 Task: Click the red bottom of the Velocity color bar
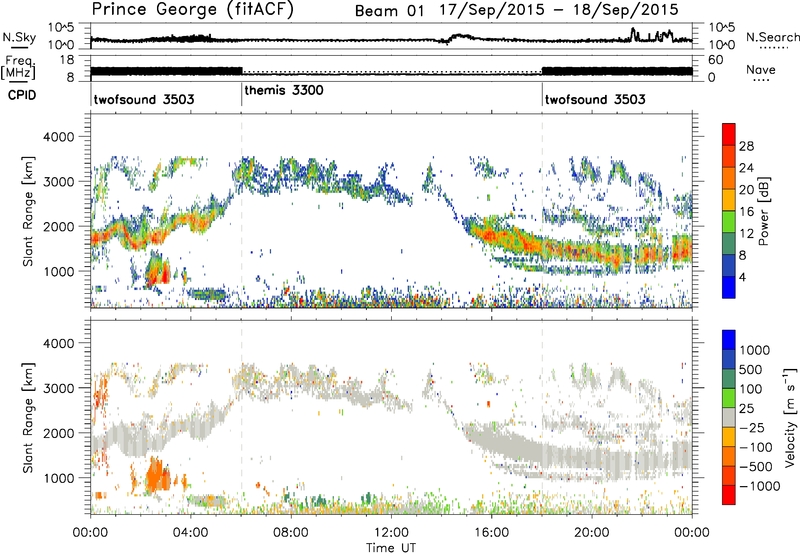(729, 495)
